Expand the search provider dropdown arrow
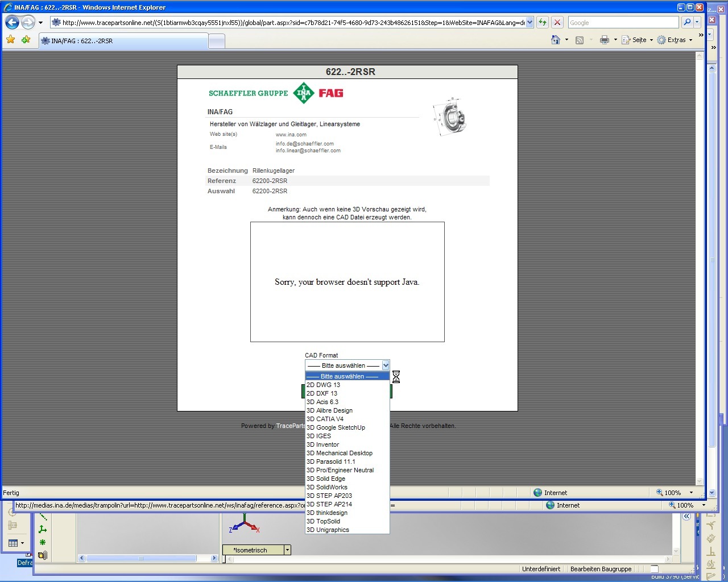The image size is (728, 582). [x=697, y=22]
